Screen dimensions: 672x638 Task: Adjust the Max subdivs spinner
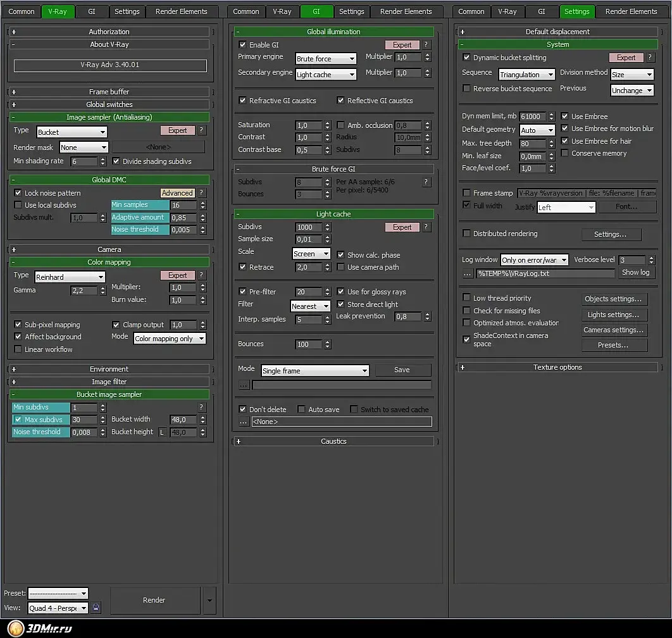coord(103,420)
